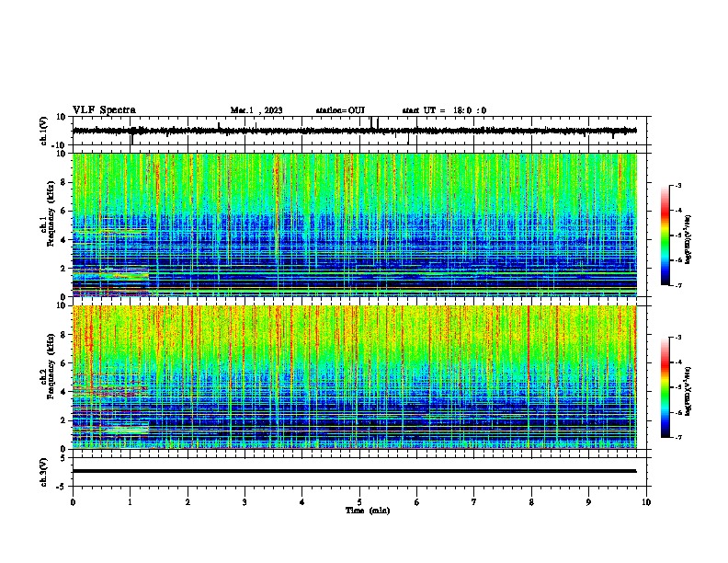Click the "Time (min)" axis title

coord(368,511)
